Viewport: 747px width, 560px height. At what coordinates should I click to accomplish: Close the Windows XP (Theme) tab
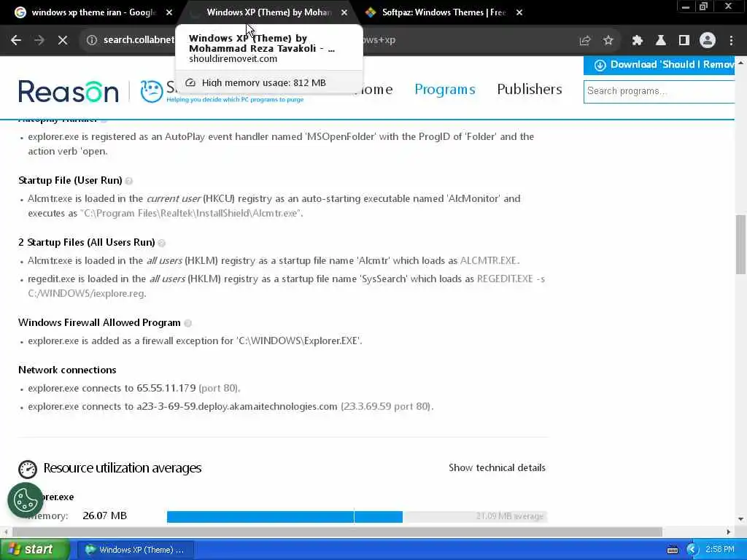pos(344,12)
